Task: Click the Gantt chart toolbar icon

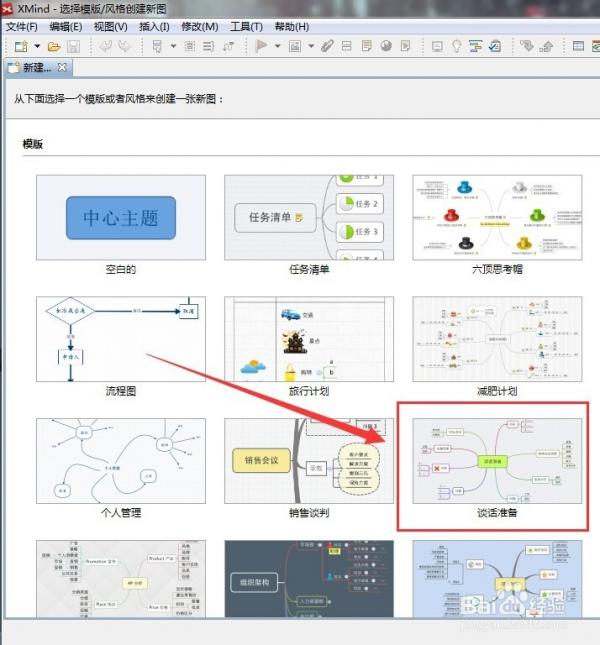Action: [x=475, y=46]
